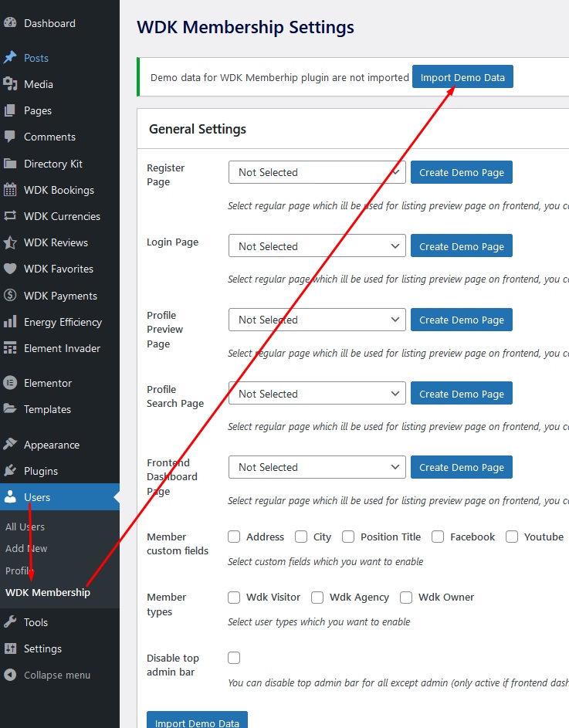Check the Youtube custom field checkbox
Image resolution: width=569 pixels, height=728 pixels.
point(512,537)
